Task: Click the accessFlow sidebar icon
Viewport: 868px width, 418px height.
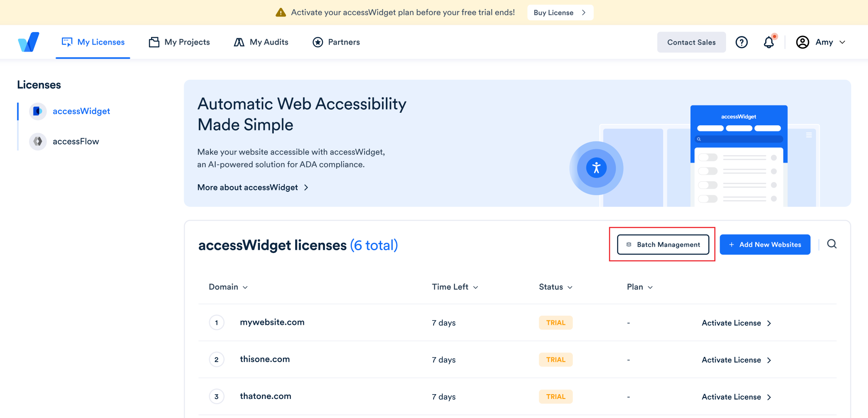Action: point(38,142)
